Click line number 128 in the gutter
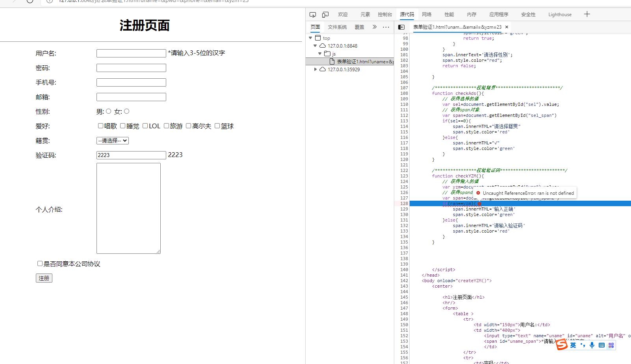Image resolution: width=631 pixels, height=364 pixels. pyautogui.click(x=404, y=203)
